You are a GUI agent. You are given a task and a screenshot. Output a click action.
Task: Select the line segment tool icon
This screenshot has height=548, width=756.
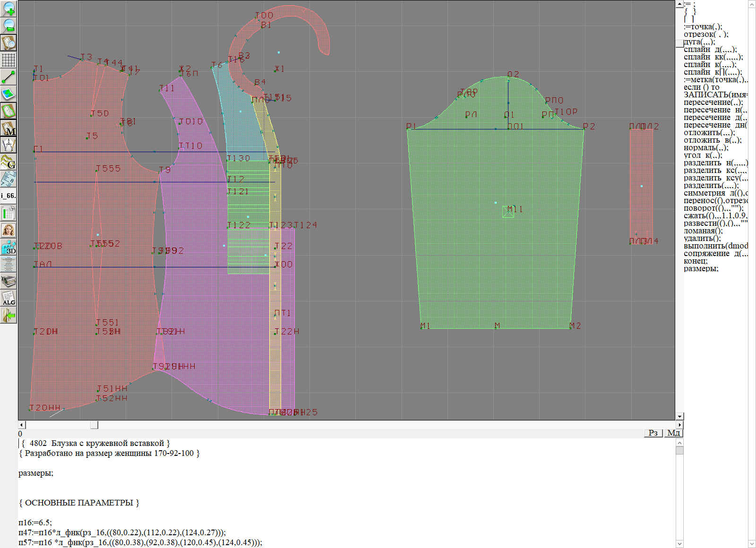9,77
